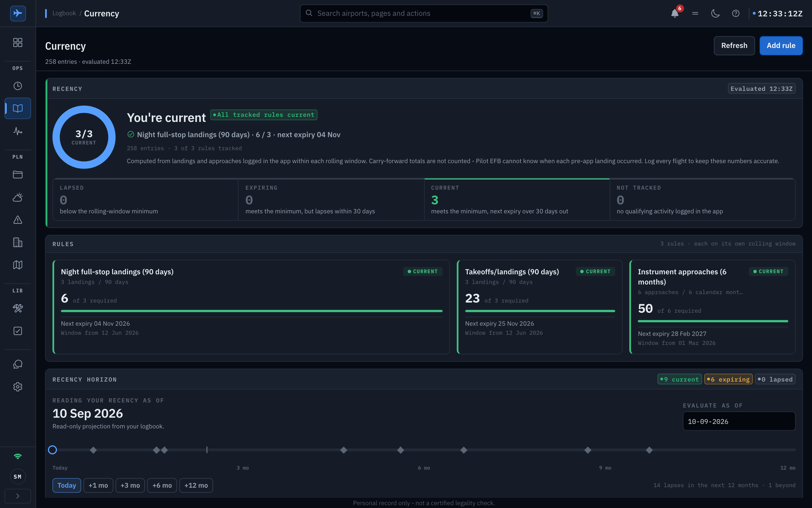Click the '6 expiring' horizon badge
This screenshot has height=508, width=812.
(x=728, y=379)
